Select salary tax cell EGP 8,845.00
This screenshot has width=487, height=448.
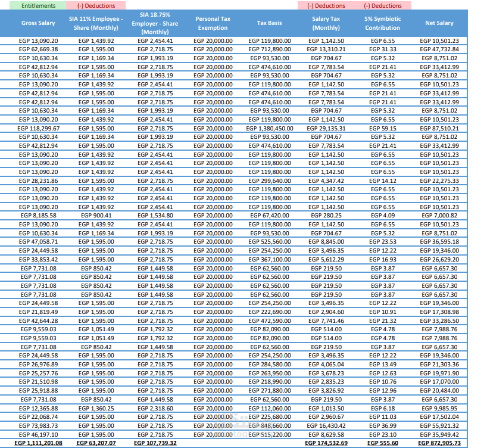tap(326, 241)
